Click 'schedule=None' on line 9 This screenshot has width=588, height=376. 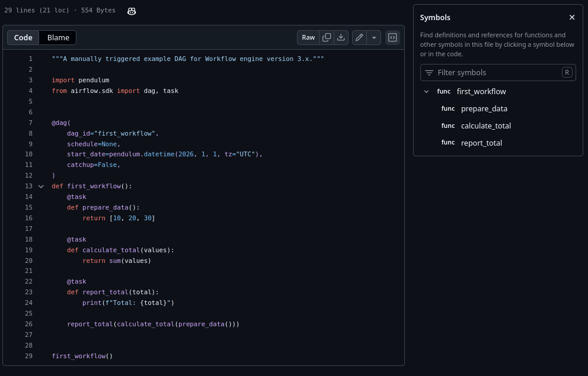(92, 144)
